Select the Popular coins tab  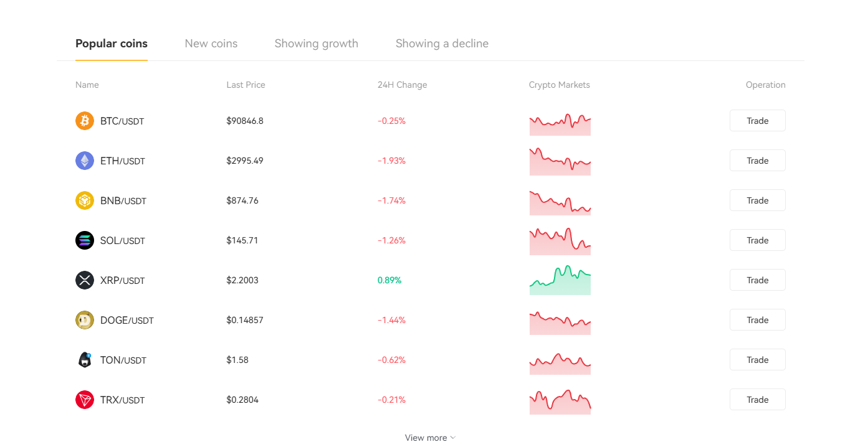[x=112, y=44]
